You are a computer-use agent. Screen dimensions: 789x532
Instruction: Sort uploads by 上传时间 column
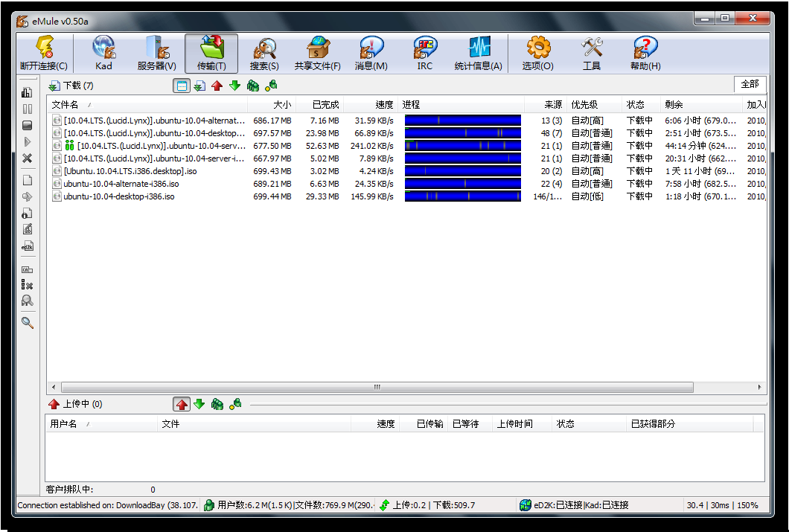523,424
